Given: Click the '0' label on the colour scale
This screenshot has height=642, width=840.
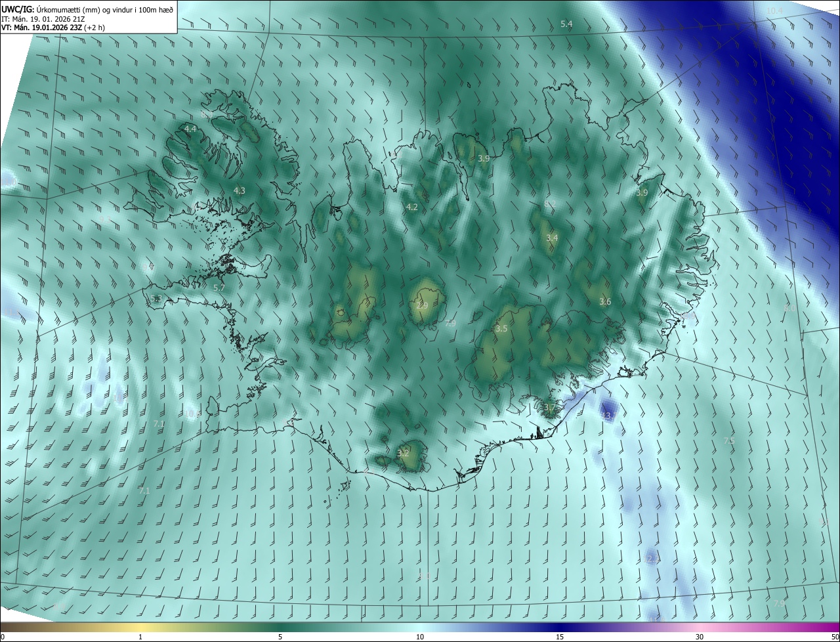Looking at the screenshot, I should (3, 637).
